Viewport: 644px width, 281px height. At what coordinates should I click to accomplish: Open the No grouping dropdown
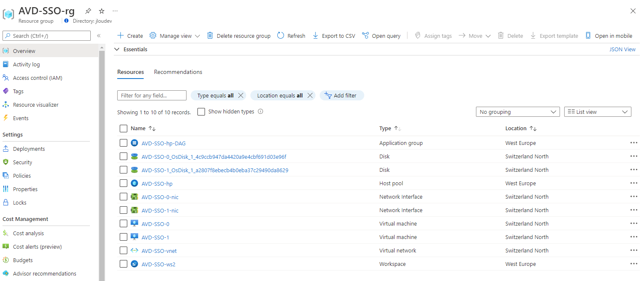[518, 112]
